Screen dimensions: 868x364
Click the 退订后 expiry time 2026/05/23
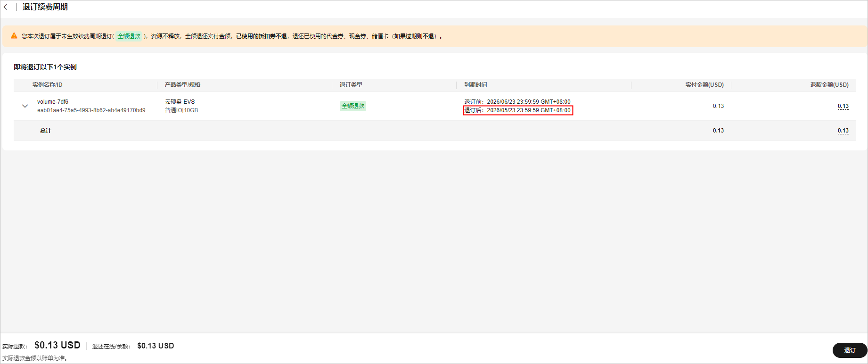point(517,110)
